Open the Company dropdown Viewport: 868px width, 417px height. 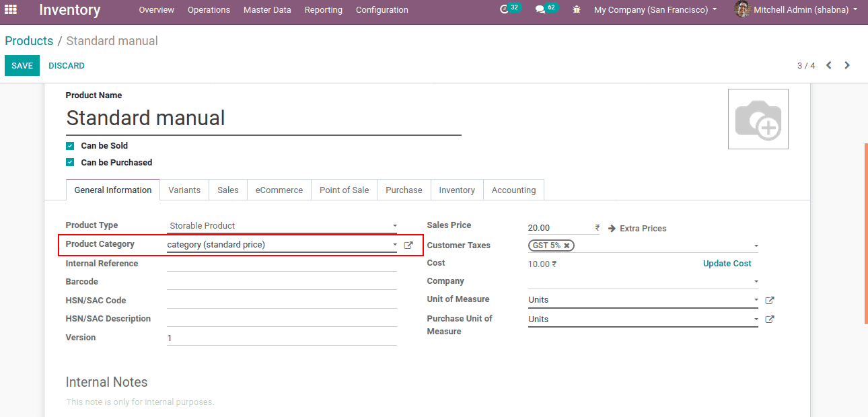click(643, 281)
